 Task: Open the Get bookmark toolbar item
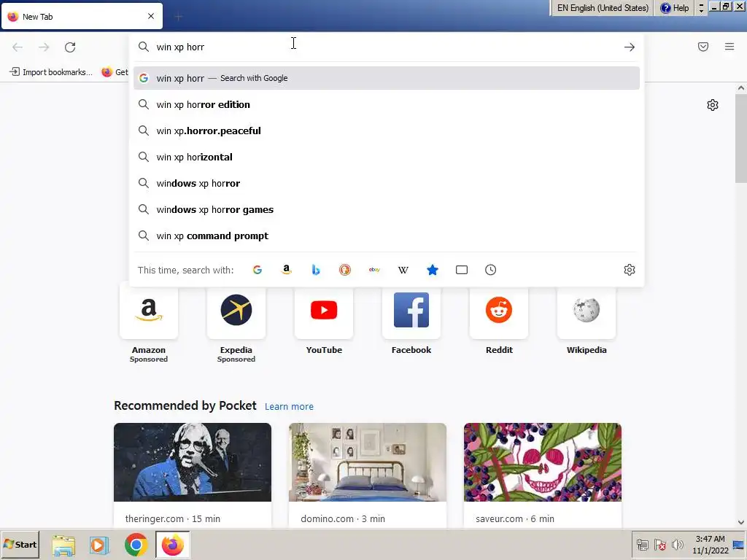[115, 72]
